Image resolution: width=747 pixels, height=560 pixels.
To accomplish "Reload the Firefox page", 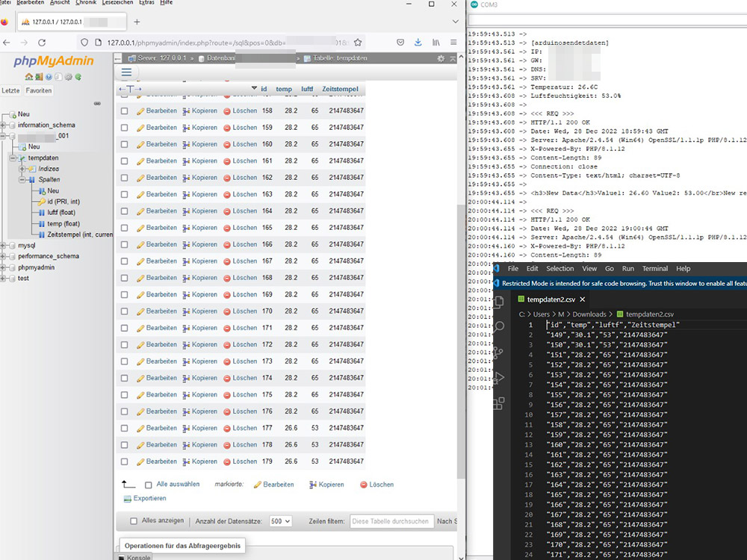I will pos(42,43).
